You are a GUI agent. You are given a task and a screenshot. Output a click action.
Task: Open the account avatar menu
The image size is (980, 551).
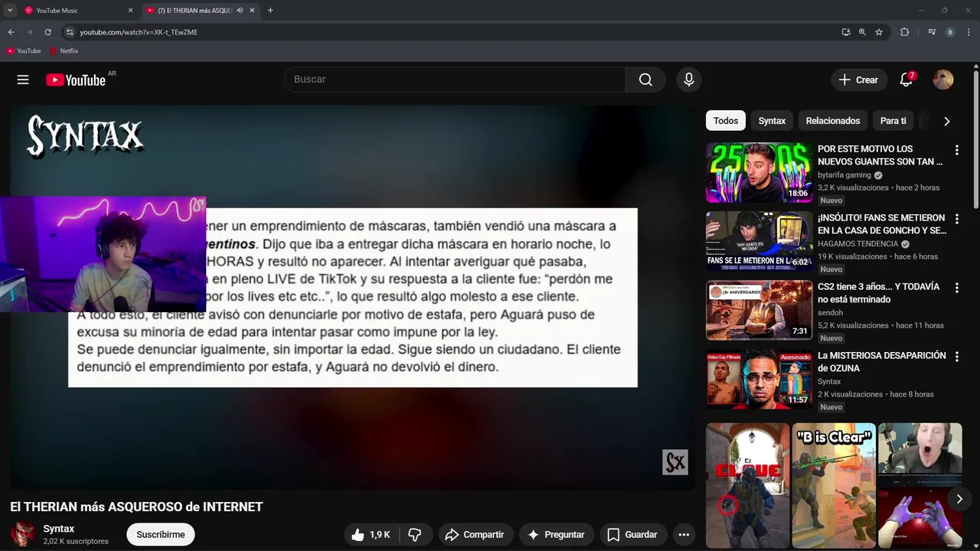point(943,80)
